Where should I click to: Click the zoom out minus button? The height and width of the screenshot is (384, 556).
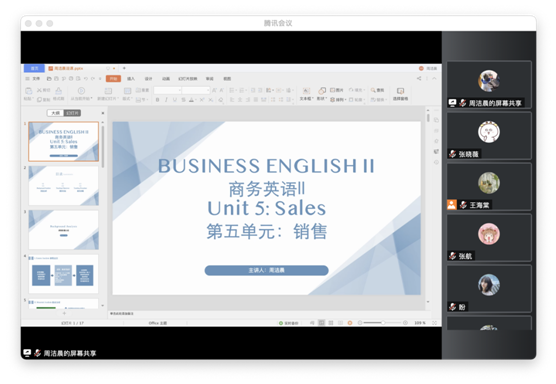tap(360, 323)
